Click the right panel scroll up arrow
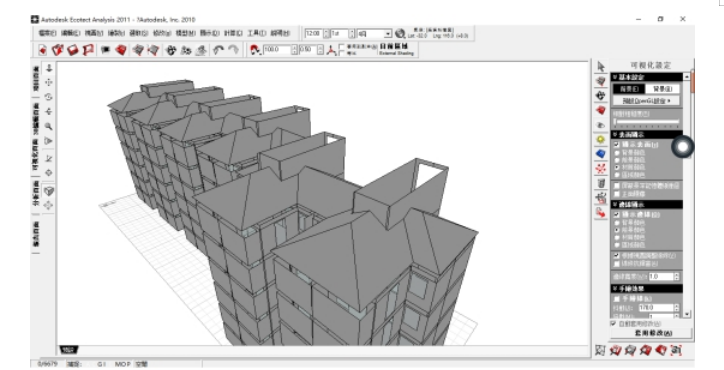The image size is (724, 370). pos(688,77)
